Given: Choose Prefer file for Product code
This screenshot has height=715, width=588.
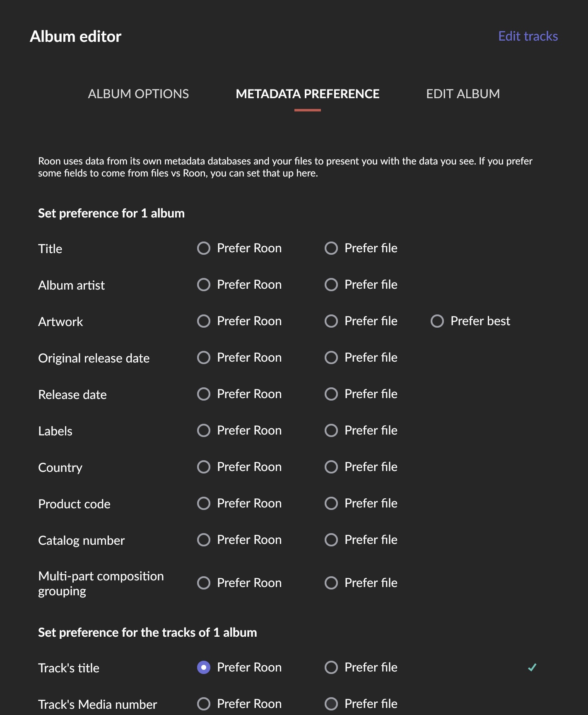Looking at the screenshot, I should point(331,503).
